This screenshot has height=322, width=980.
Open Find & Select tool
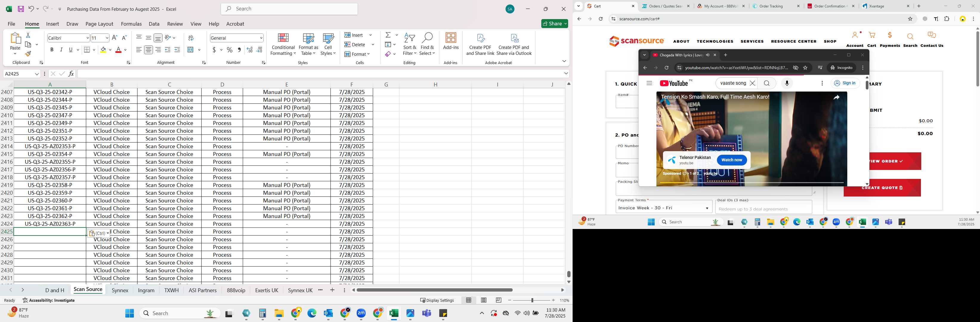pyautogui.click(x=427, y=44)
